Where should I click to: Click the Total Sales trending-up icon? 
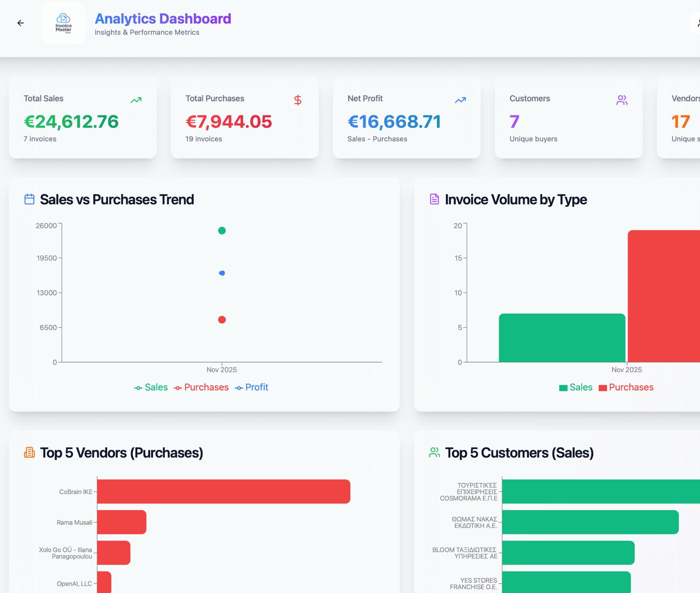coord(136,100)
